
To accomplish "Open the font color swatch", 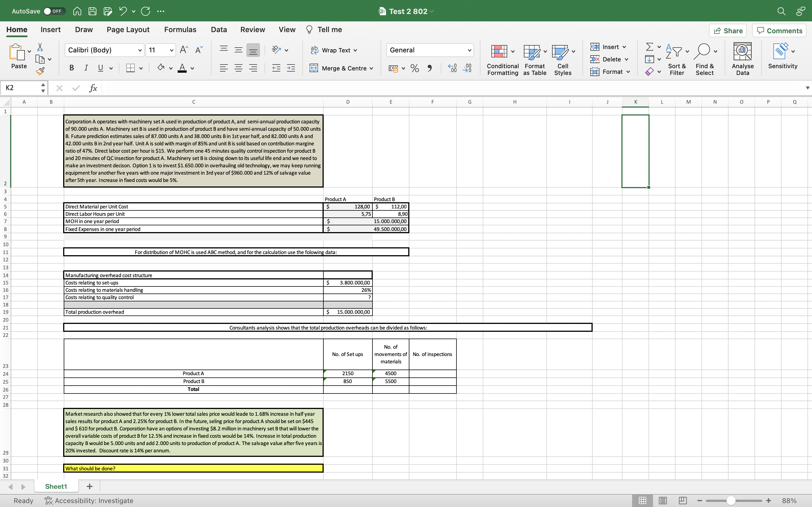I will (182, 68).
